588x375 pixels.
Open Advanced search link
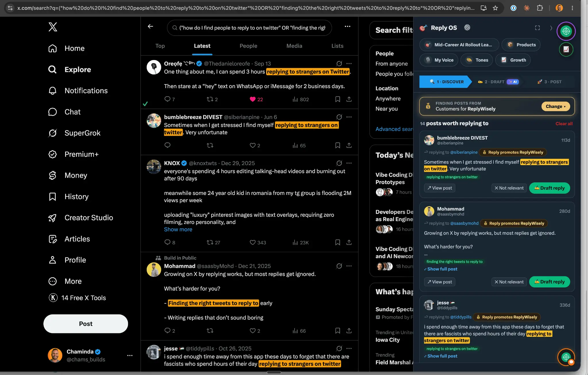tap(394, 129)
